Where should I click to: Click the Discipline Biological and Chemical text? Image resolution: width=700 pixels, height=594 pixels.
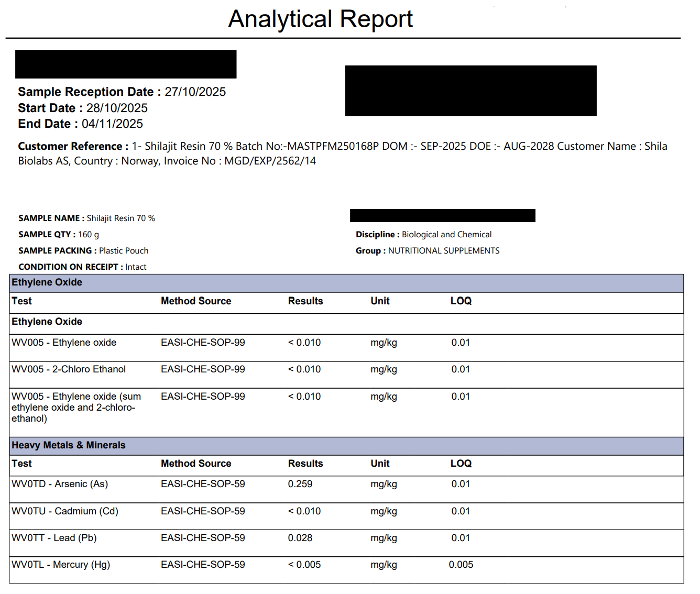423,235
